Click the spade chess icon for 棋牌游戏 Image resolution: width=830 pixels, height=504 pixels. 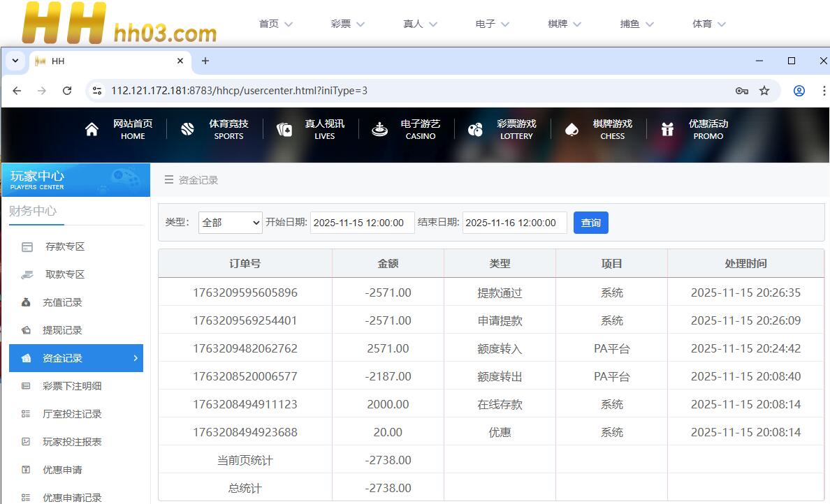coord(571,129)
